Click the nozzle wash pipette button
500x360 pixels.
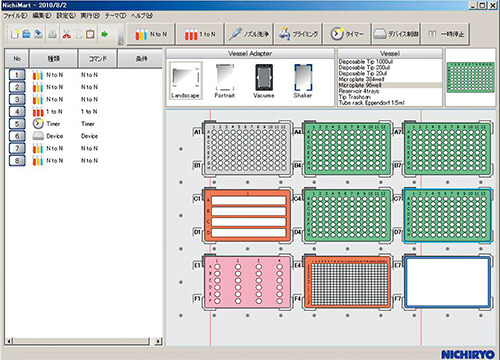248,34
